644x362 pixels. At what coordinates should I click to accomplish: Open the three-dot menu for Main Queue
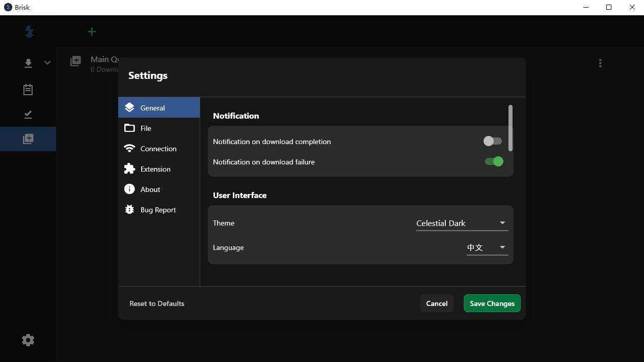click(600, 63)
